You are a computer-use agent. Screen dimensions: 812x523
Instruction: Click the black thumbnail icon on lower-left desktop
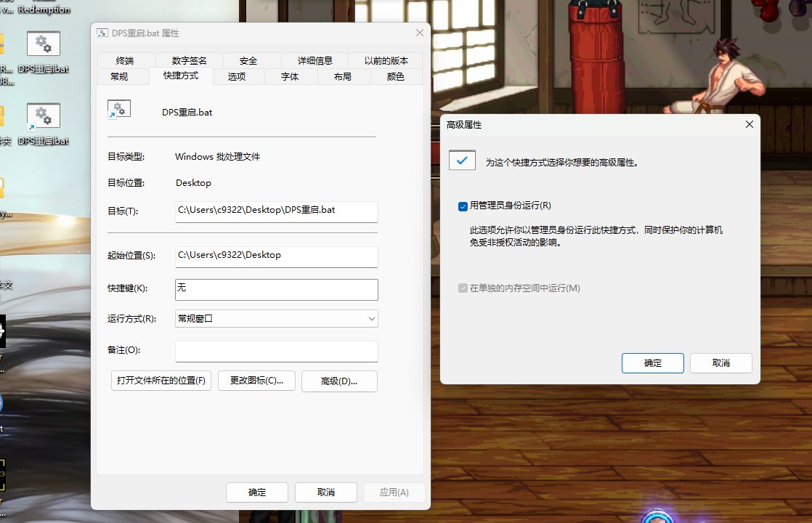[4, 331]
